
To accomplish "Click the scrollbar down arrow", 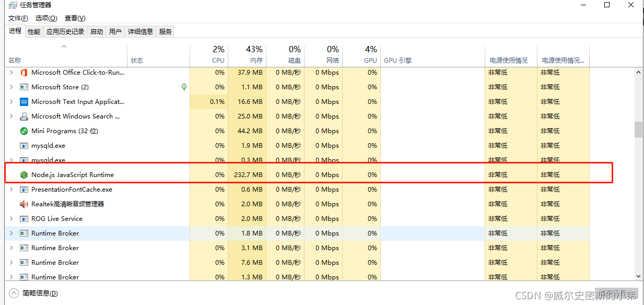I will [x=638, y=276].
